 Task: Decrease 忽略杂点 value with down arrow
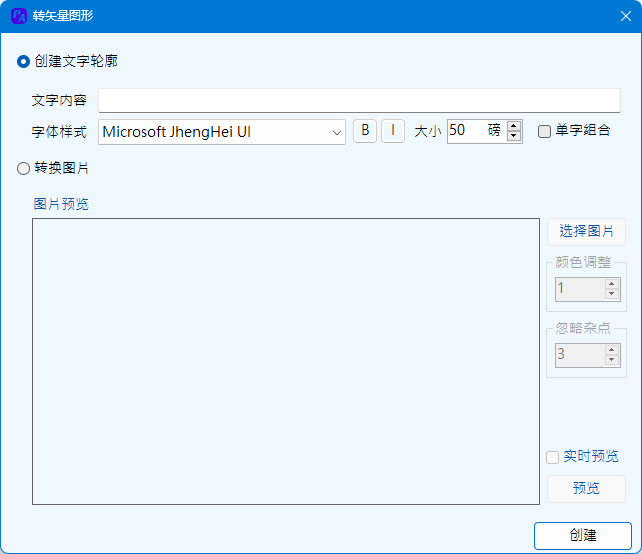(x=612, y=360)
